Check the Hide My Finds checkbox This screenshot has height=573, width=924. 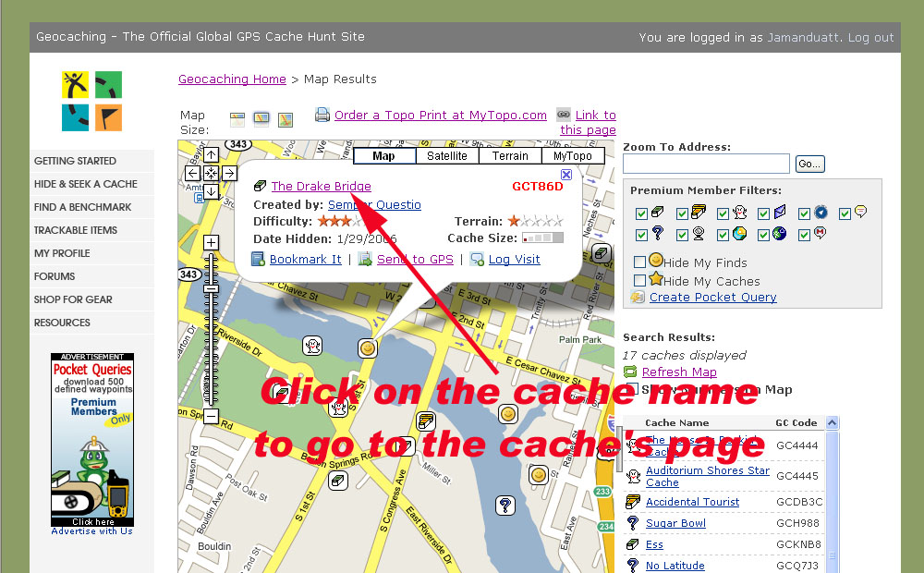639,262
